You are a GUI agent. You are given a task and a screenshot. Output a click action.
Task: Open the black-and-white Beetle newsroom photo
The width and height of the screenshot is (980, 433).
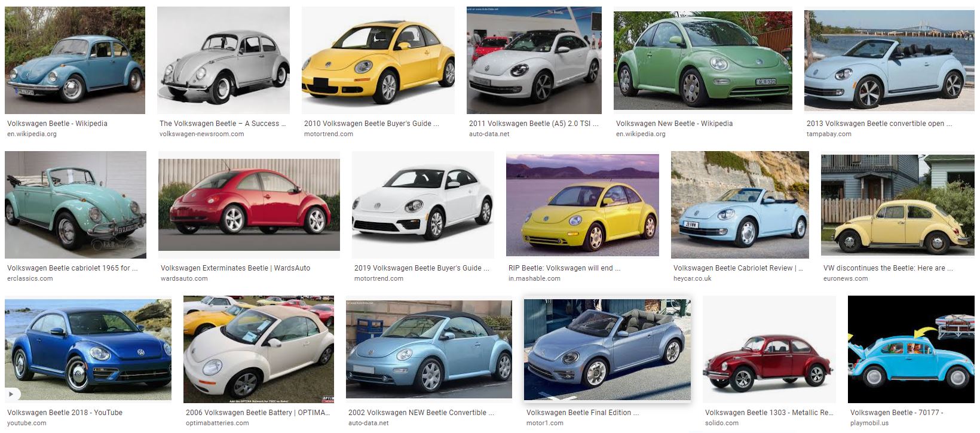[x=223, y=60]
